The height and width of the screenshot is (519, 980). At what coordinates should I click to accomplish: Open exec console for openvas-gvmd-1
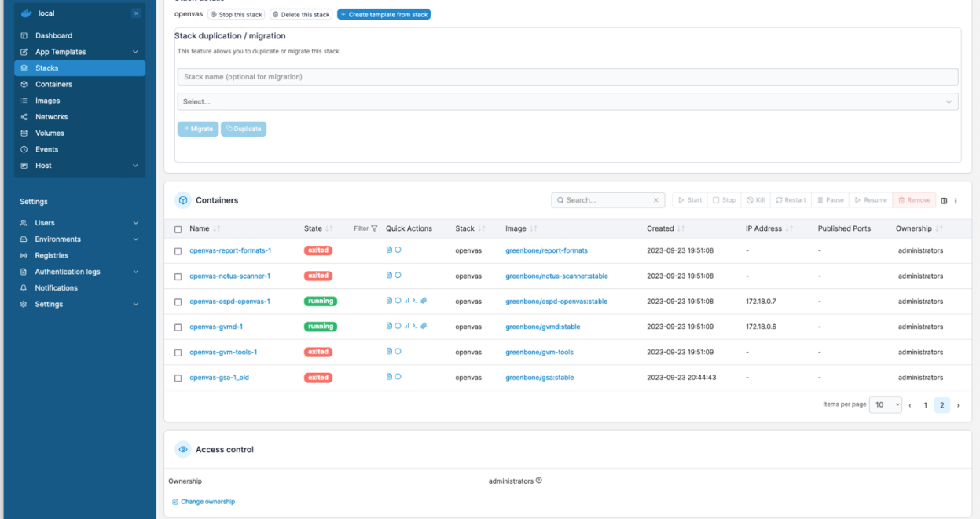click(415, 326)
